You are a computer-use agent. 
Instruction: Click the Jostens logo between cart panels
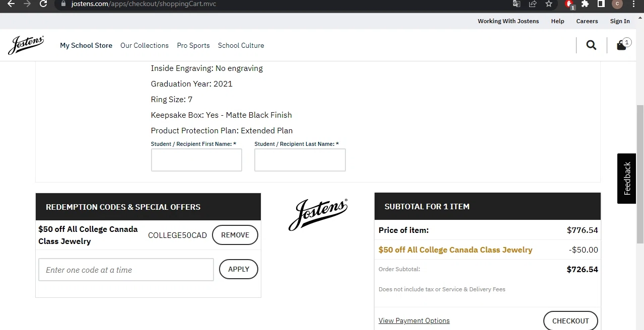pyautogui.click(x=318, y=214)
